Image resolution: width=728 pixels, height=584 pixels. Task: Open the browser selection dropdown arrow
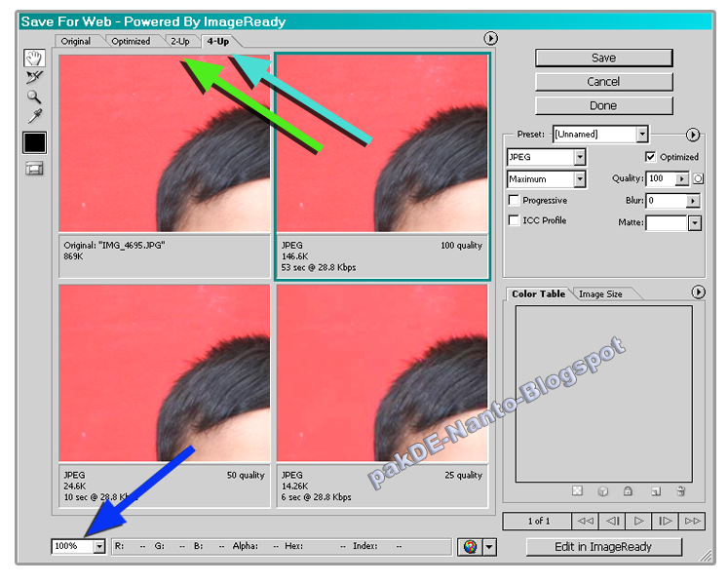(489, 547)
